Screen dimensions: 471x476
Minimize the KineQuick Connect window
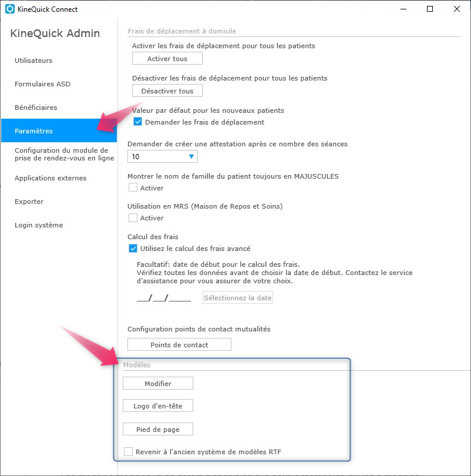403,9
